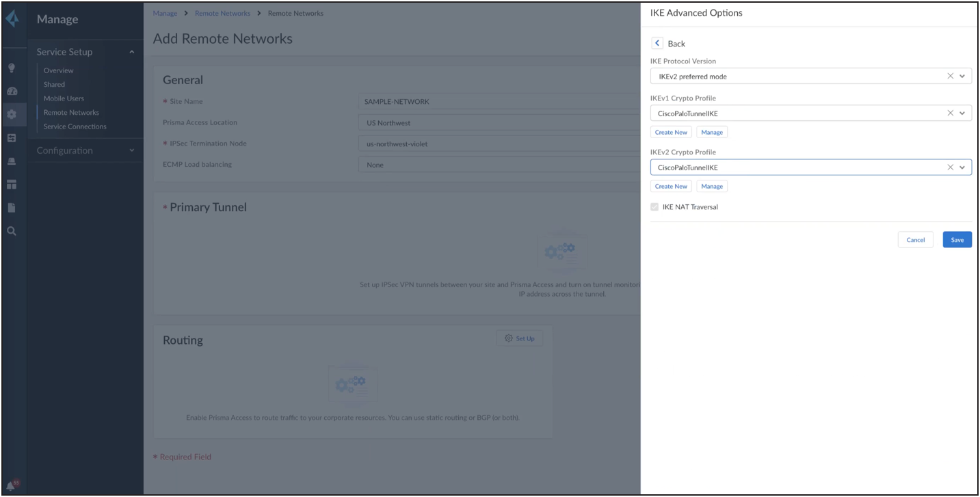
Task: Select Remote Networks in Service Setup menu
Action: pyautogui.click(x=71, y=112)
